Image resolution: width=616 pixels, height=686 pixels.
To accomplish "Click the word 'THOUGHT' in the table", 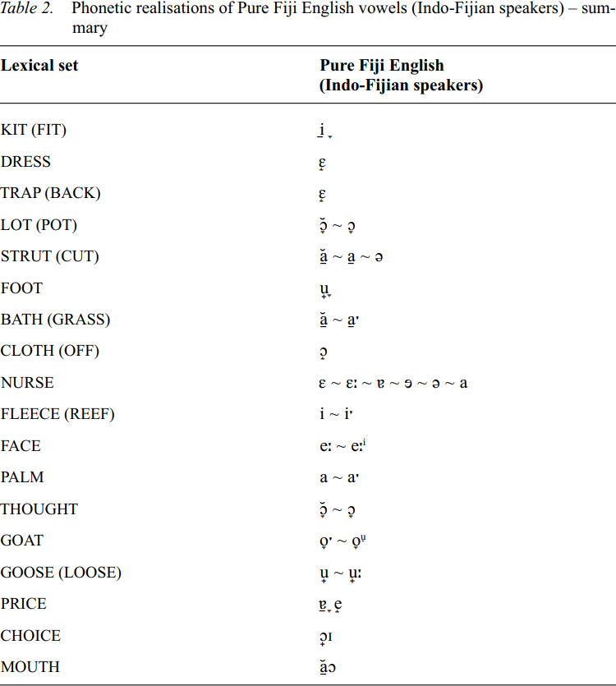I will click(x=39, y=509).
